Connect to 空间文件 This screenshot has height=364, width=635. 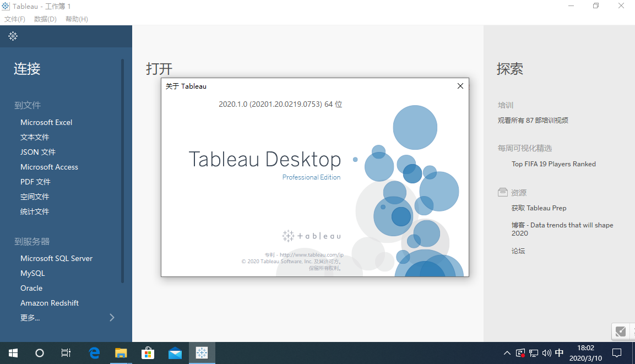(x=35, y=197)
